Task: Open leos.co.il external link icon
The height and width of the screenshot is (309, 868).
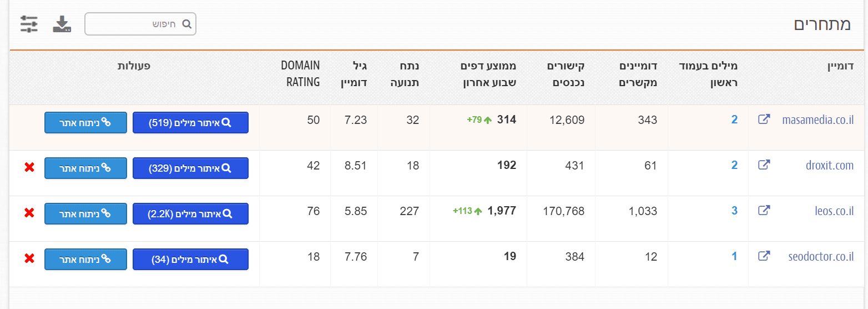Action: click(764, 211)
